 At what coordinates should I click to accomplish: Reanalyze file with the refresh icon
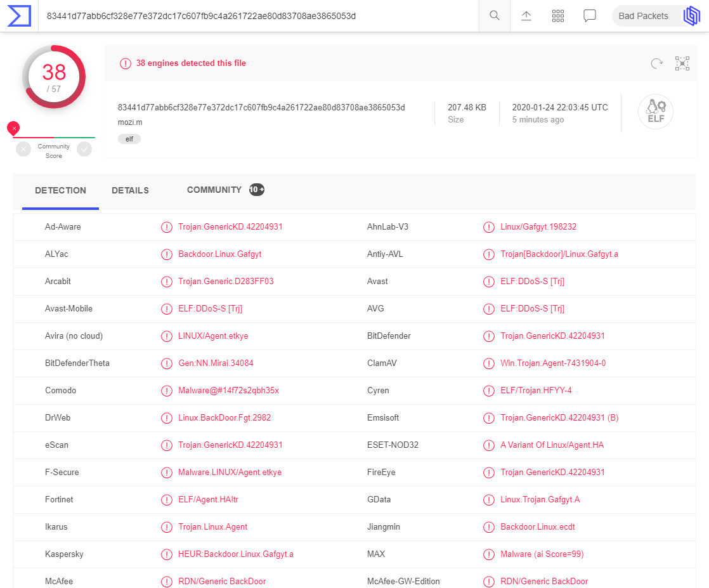(x=656, y=63)
